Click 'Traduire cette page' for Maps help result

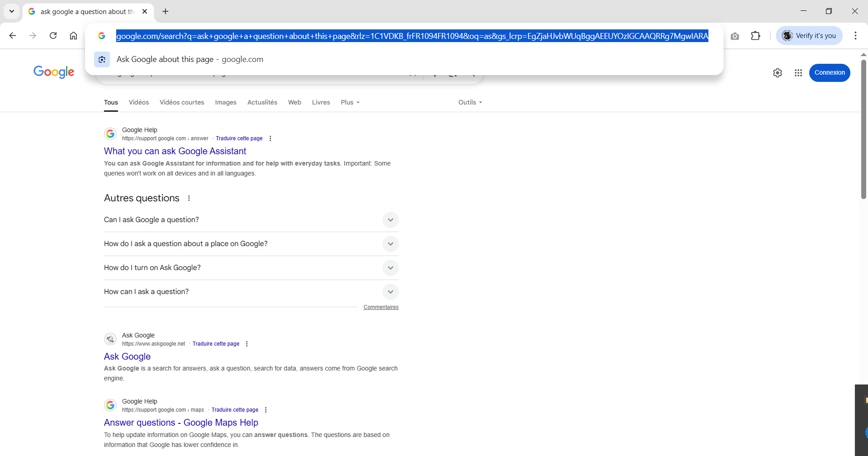235,410
